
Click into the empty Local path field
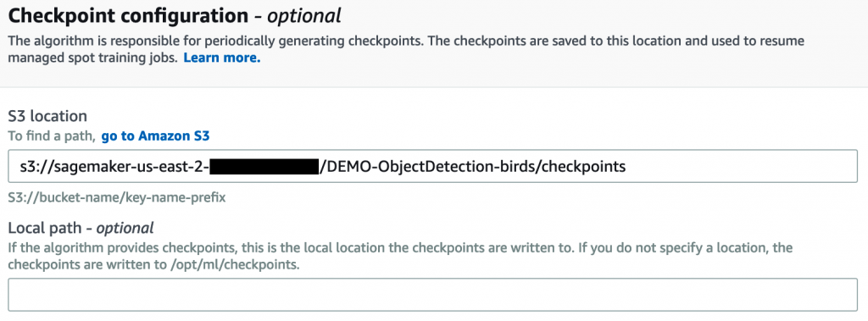432,294
